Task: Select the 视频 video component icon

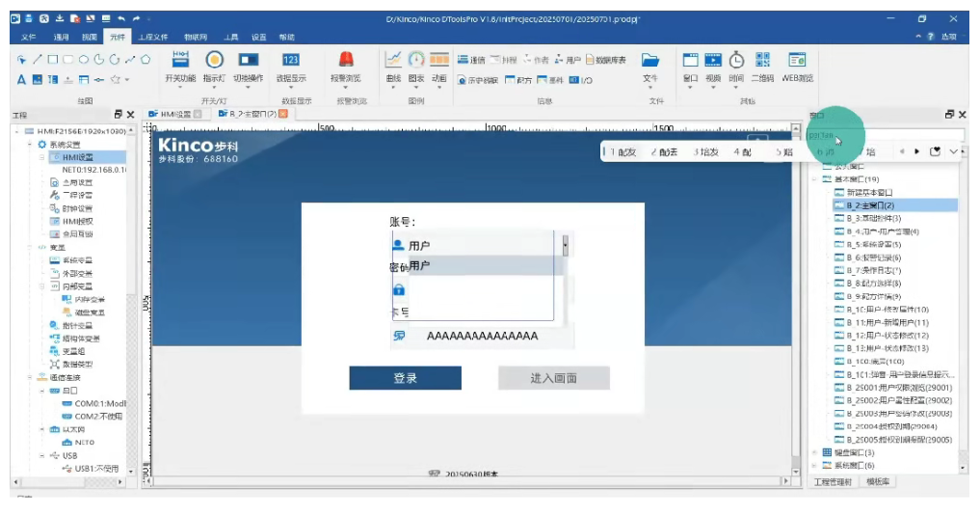Action: (x=713, y=60)
